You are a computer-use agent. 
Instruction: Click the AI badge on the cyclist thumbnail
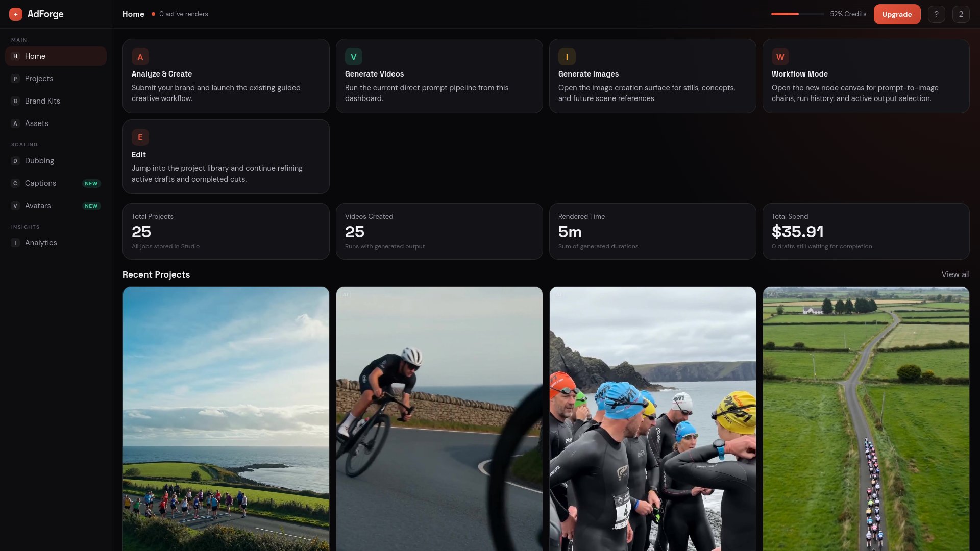tap(346, 294)
